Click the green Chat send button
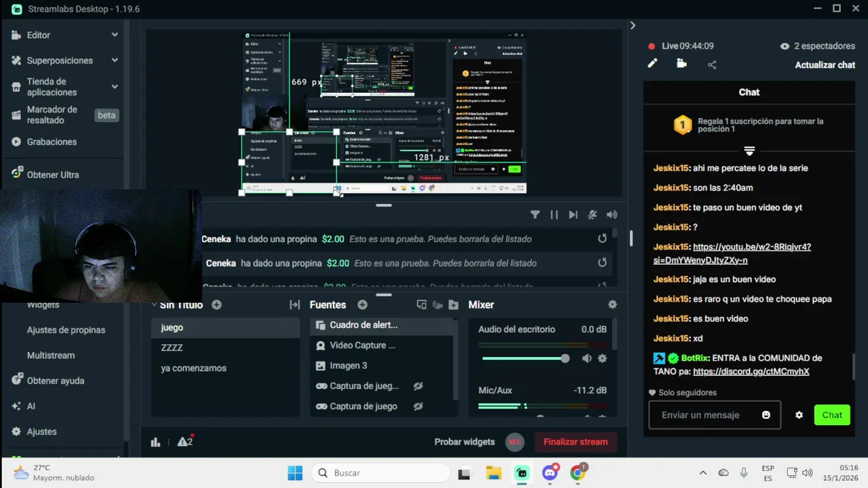This screenshot has height=488, width=868. pos(832,415)
